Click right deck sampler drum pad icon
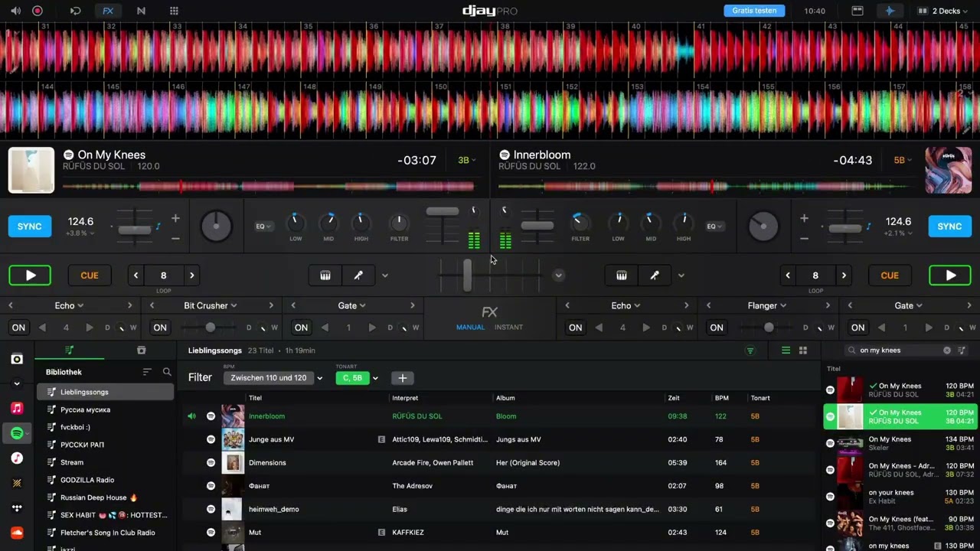 click(622, 275)
